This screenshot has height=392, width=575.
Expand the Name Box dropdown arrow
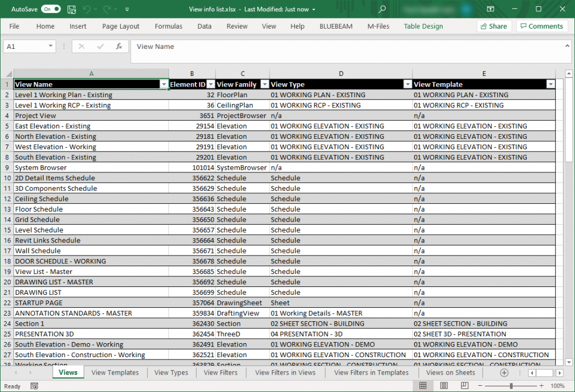click(x=51, y=46)
